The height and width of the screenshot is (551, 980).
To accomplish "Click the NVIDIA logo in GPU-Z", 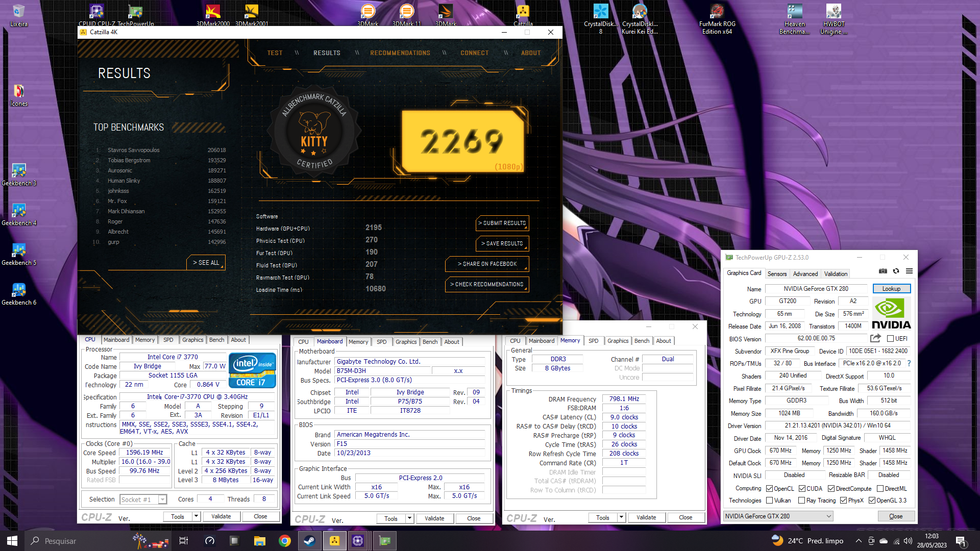I will 891,314.
